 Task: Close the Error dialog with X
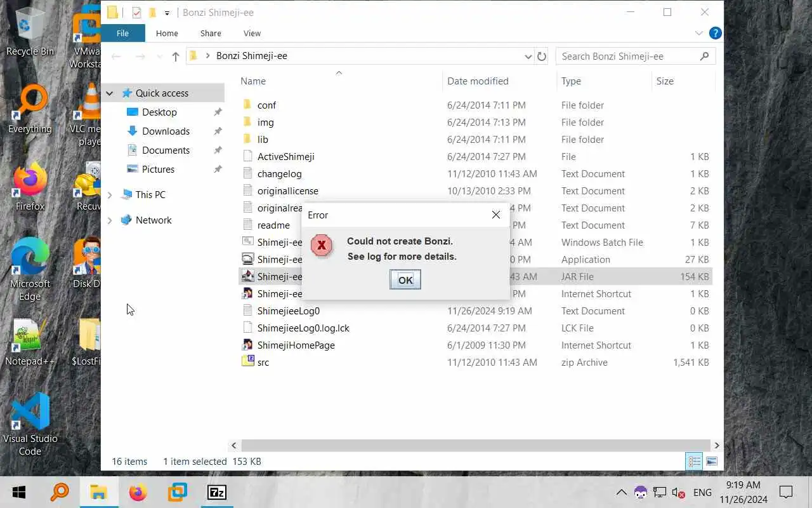point(496,215)
